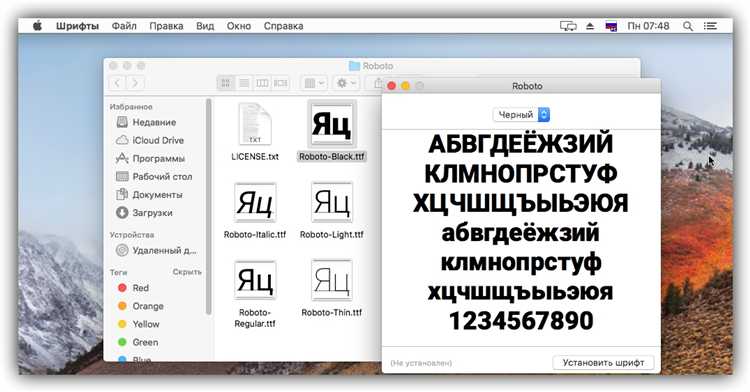Open the Finder gear action menu
This screenshot has height=392, width=750.
pyautogui.click(x=346, y=83)
